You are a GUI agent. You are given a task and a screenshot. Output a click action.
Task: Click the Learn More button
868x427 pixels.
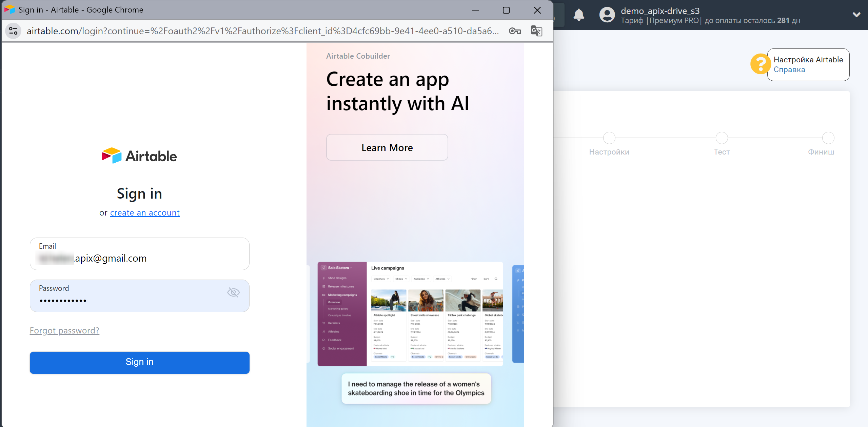387,147
